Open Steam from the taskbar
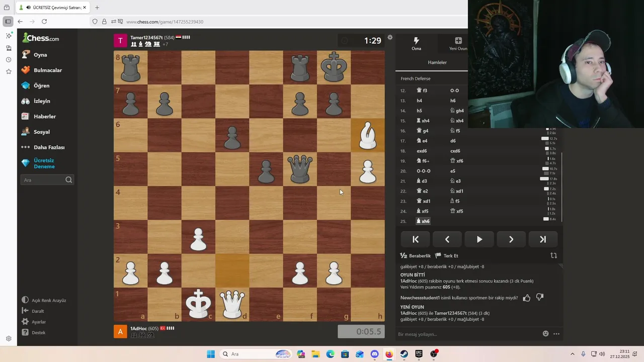 tap(404, 354)
